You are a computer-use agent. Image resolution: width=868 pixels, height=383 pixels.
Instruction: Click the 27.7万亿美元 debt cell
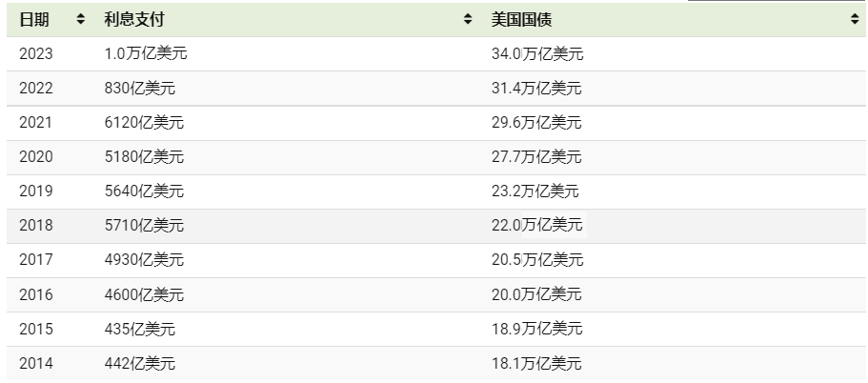536,157
